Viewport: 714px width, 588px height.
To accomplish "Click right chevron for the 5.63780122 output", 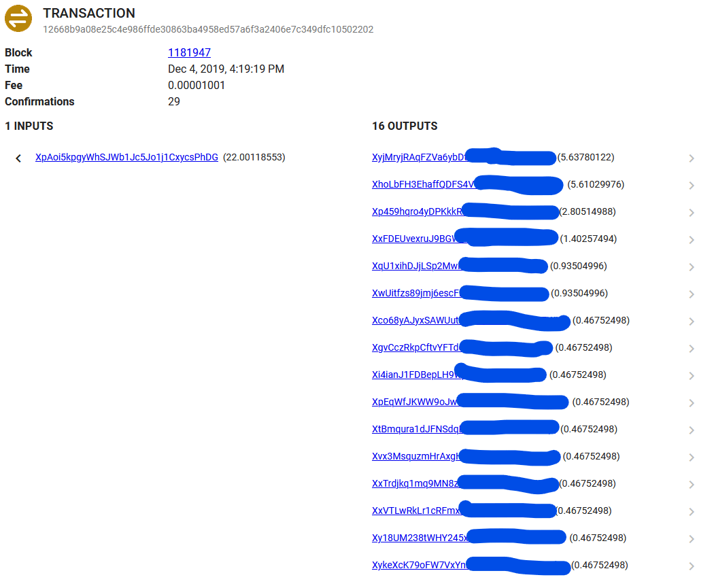I will pyautogui.click(x=692, y=158).
